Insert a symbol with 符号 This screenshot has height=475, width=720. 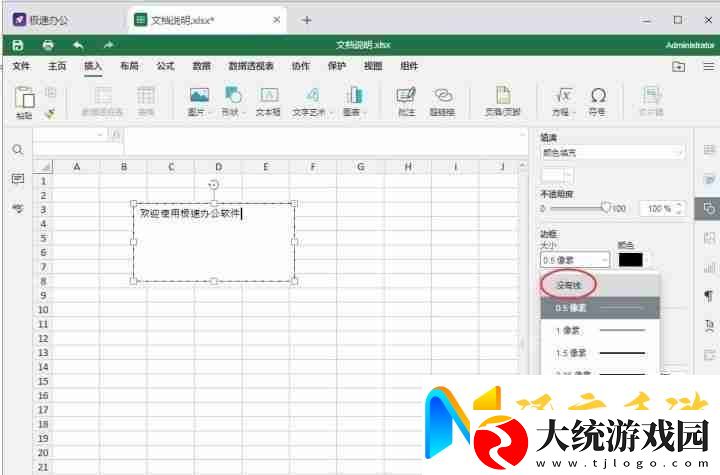click(x=598, y=102)
